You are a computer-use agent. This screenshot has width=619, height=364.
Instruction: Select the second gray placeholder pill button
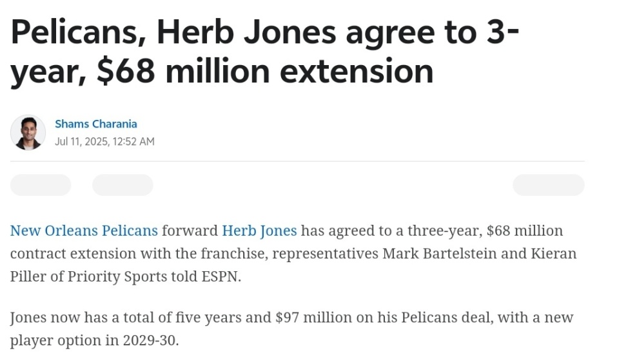[123, 185]
